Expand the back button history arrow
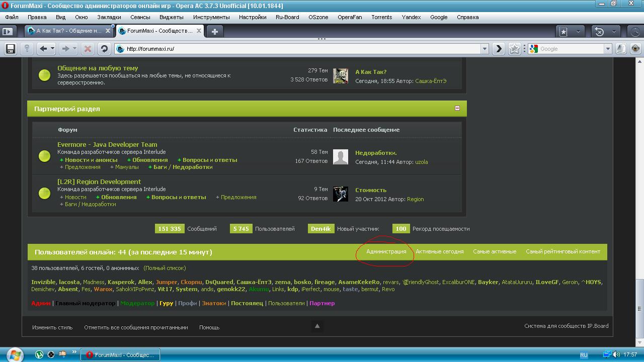644x362 pixels. 52,49
